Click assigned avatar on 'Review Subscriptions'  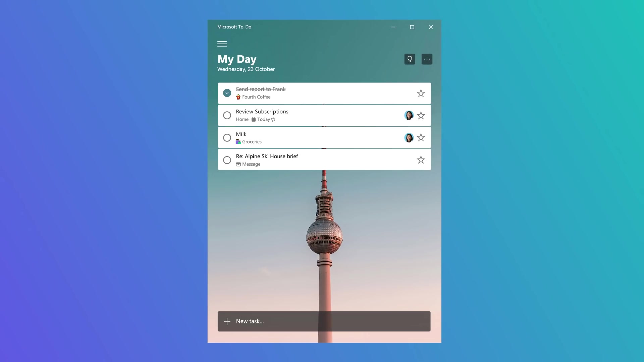(409, 115)
